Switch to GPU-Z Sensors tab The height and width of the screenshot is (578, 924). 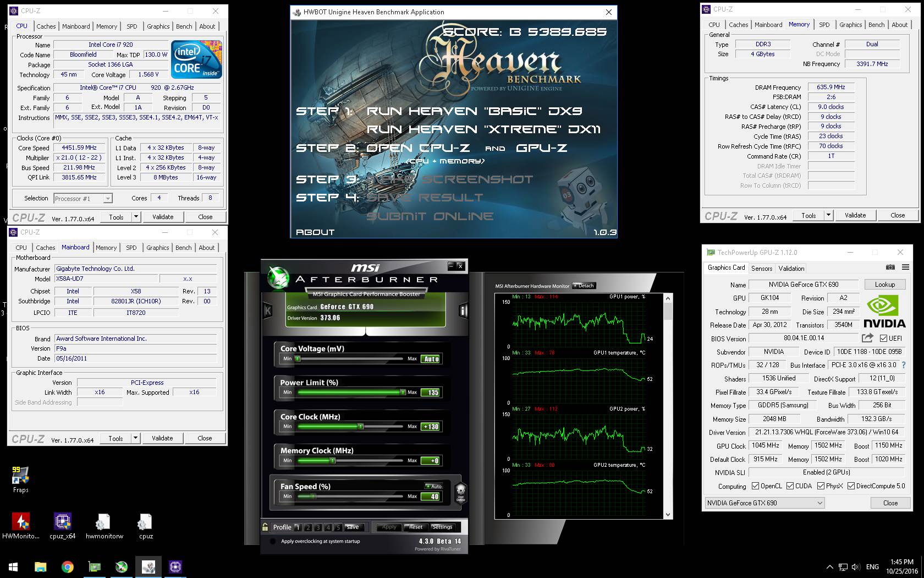762,268
